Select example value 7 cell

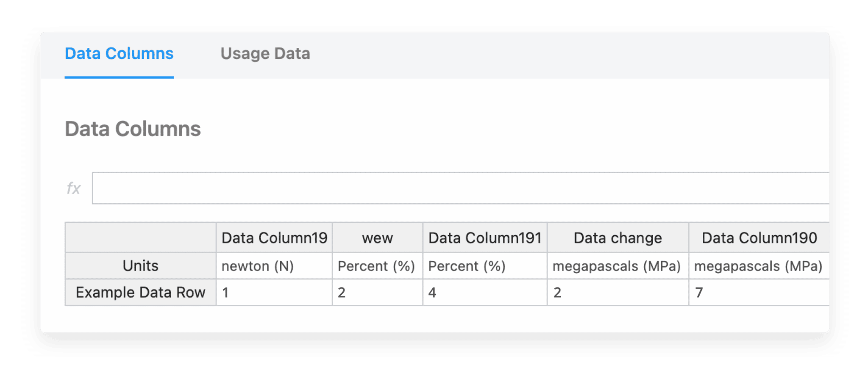[x=759, y=293]
